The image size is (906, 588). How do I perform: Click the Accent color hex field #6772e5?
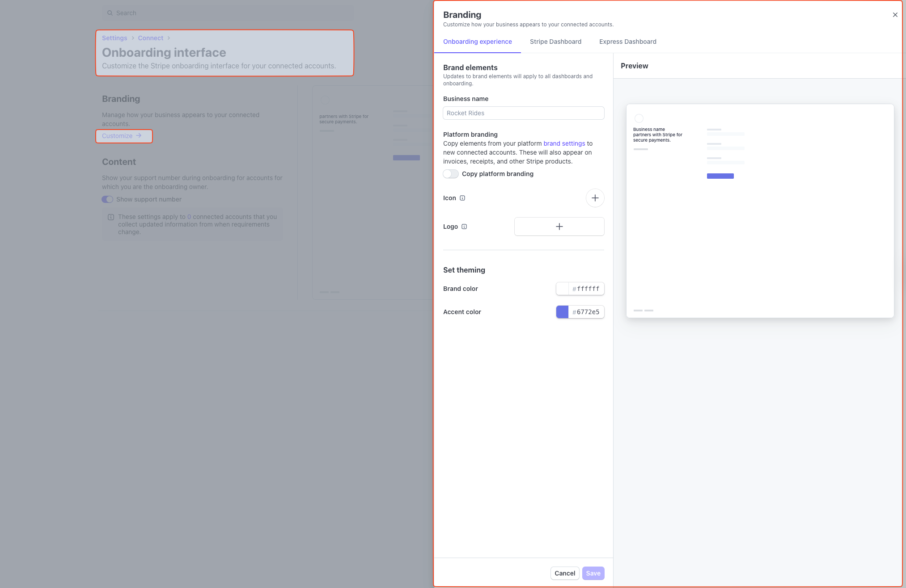coord(586,312)
